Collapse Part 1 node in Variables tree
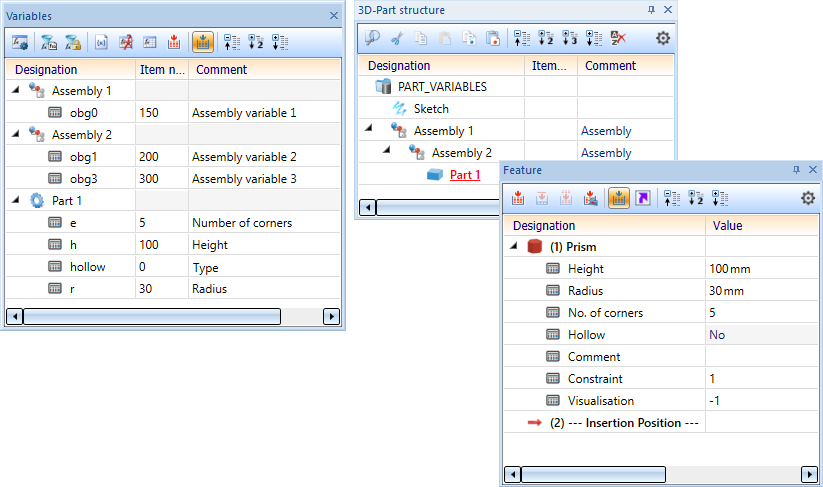Screen dimensions: 823x487 16,200
